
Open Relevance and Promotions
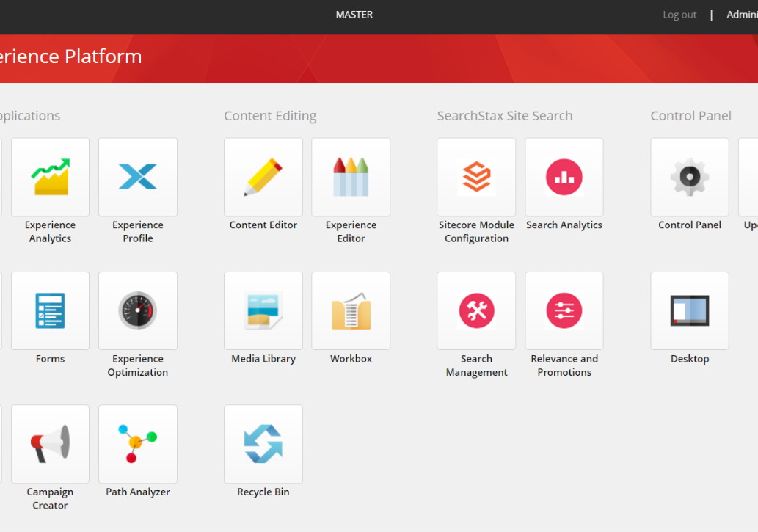564,310
